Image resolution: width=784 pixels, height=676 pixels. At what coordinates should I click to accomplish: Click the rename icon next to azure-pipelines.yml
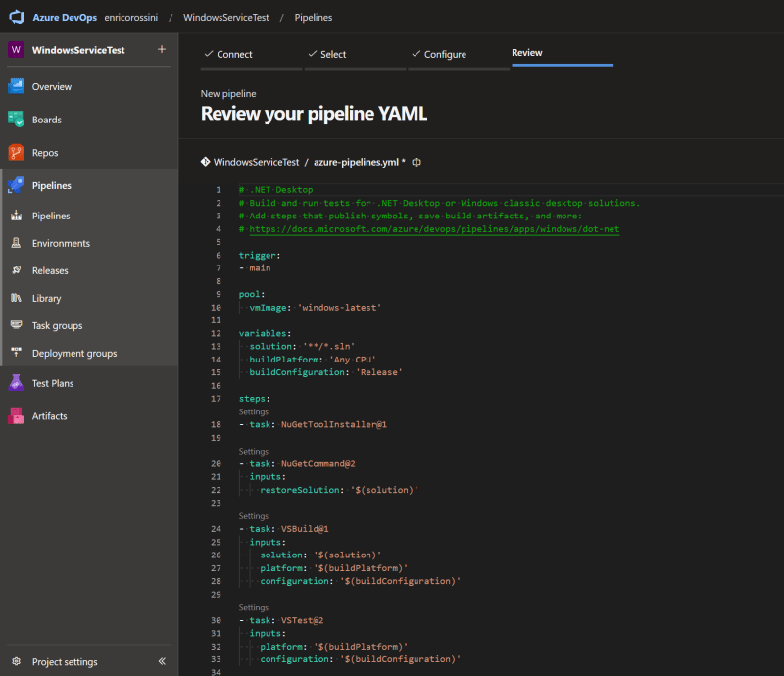click(416, 162)
